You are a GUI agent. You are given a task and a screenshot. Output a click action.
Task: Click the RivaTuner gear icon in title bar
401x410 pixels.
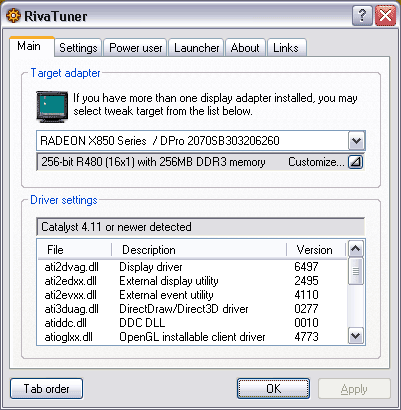click(13, 16)
